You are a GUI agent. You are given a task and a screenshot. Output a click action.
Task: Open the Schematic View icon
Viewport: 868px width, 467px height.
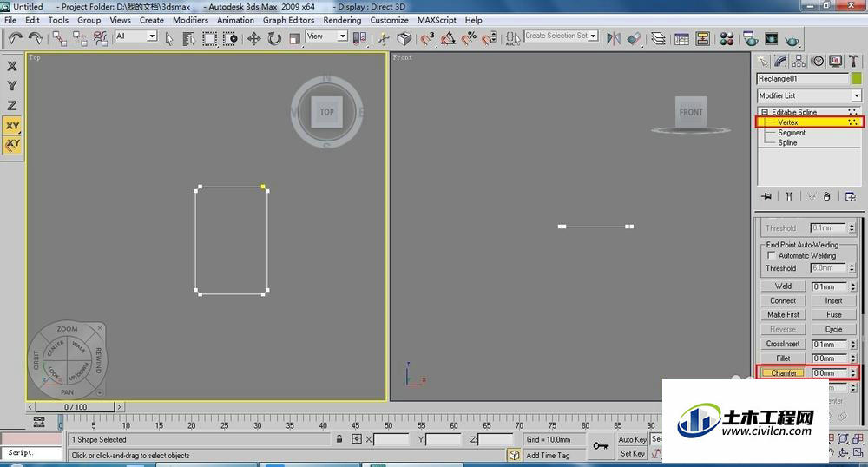702,39
